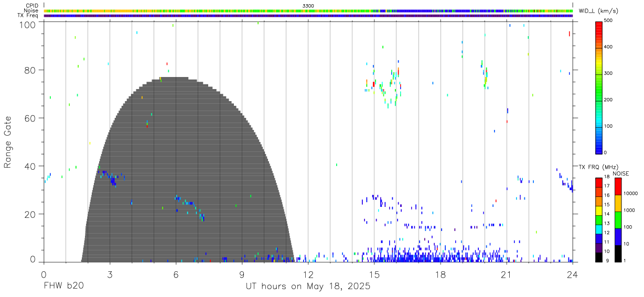Image resolution: width=644 pixels, height=297 pixels.
Task: Click the 1 label in the NOISE legend
Action: (626, 260)
